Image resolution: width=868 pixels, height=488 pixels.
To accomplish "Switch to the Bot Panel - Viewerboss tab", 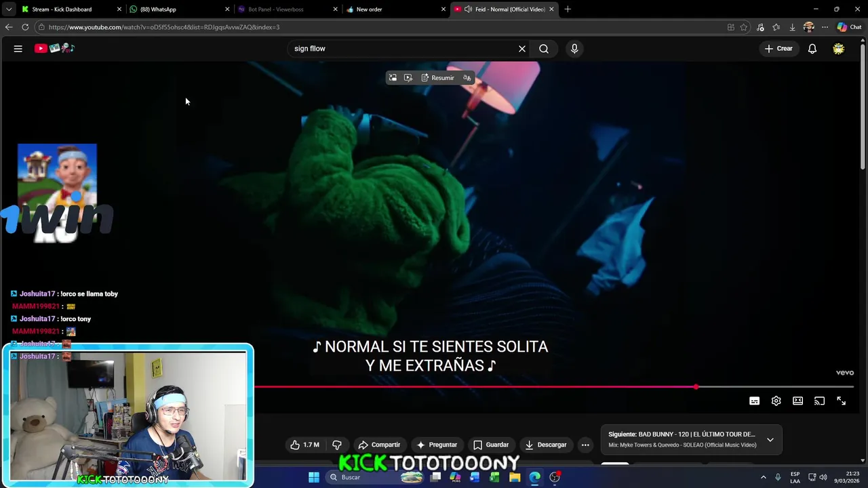I will [x=286, y=9].
